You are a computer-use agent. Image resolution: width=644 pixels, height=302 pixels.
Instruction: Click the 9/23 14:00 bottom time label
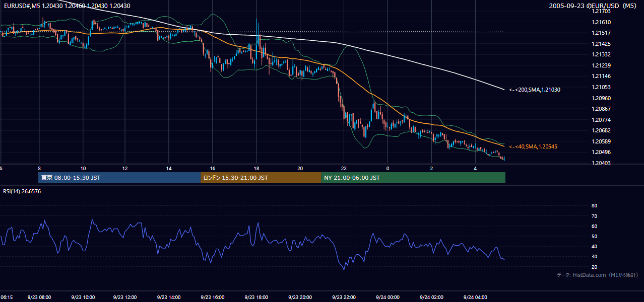pos(169,297)
